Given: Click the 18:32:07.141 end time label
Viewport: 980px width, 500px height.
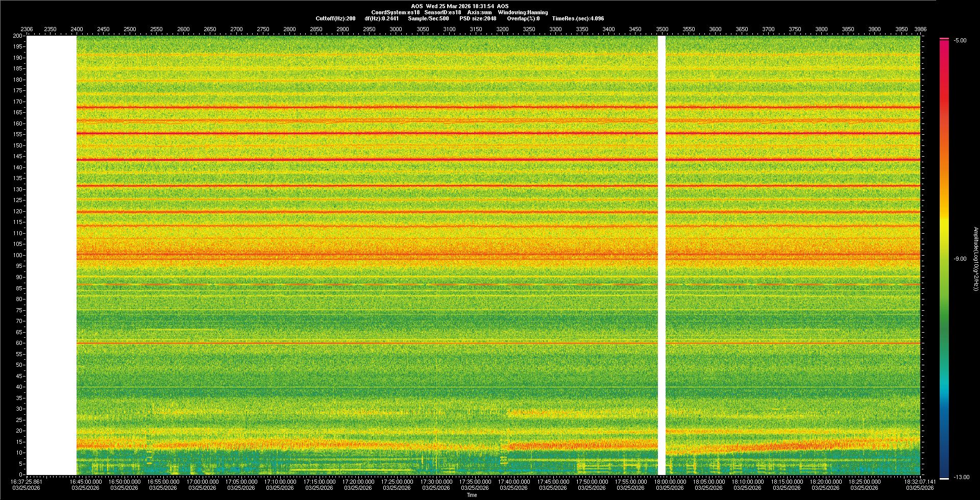Looking at the screenshot, I should point(920,481).
